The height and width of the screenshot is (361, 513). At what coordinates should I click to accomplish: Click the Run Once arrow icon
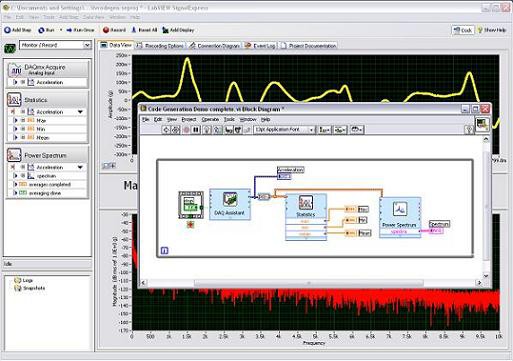point(69,30)
